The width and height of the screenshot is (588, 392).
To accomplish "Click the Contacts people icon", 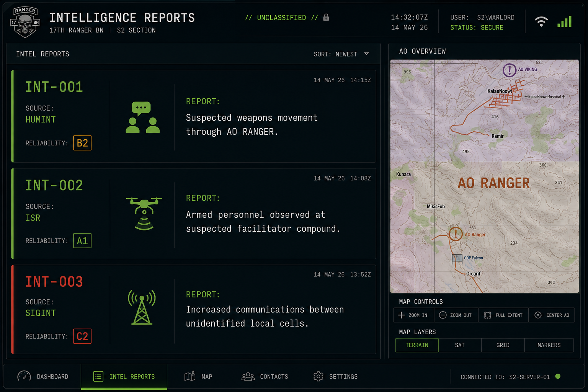I will coord(248,377).
